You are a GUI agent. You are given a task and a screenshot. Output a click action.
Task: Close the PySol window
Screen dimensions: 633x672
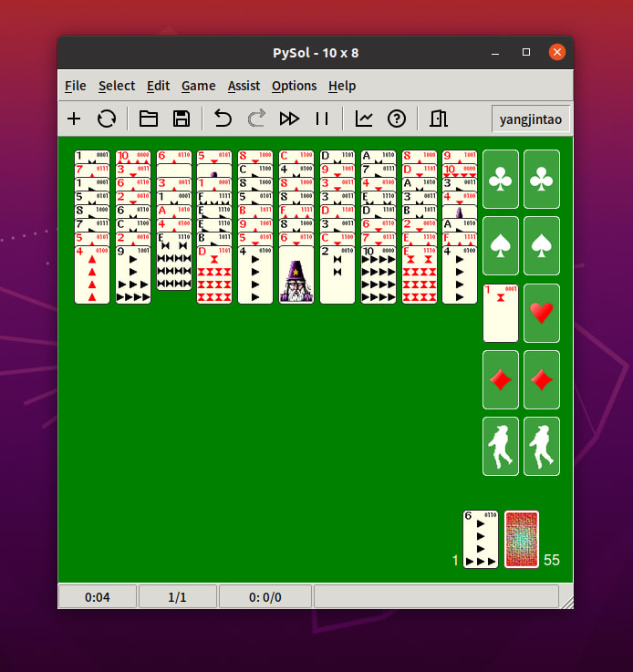click(x=557, y=52)
